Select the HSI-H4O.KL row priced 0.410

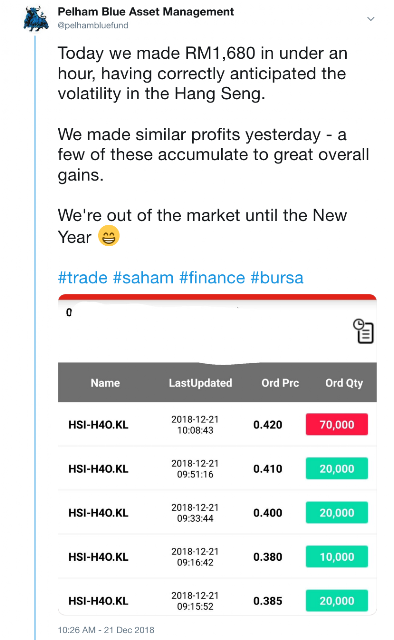pos(217,469)
